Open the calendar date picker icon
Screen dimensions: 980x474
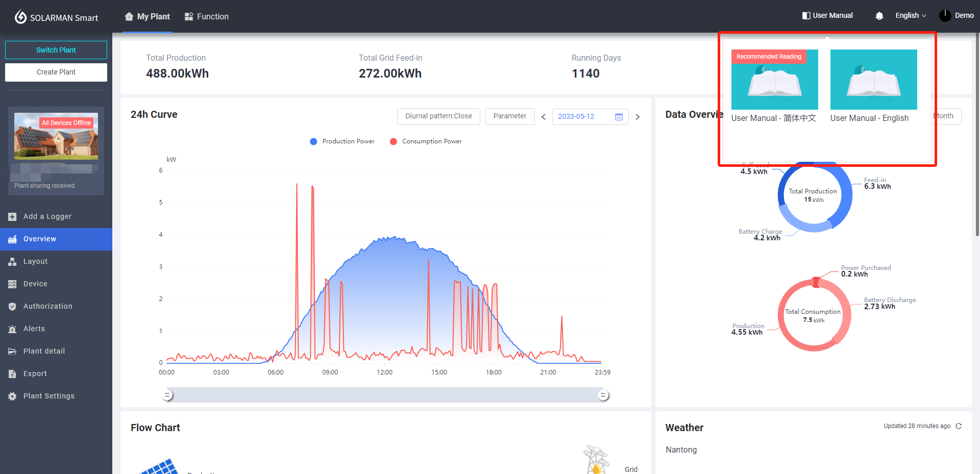pos(619,117)
